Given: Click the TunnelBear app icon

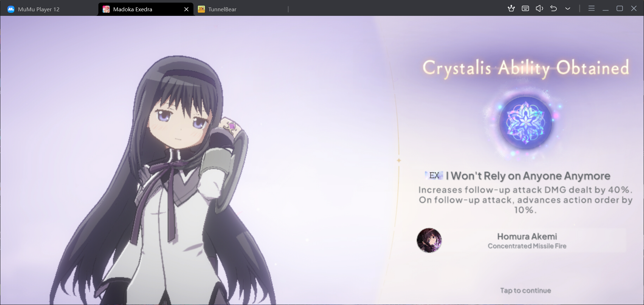Looking at the screenshot, I should pos(201,9).
